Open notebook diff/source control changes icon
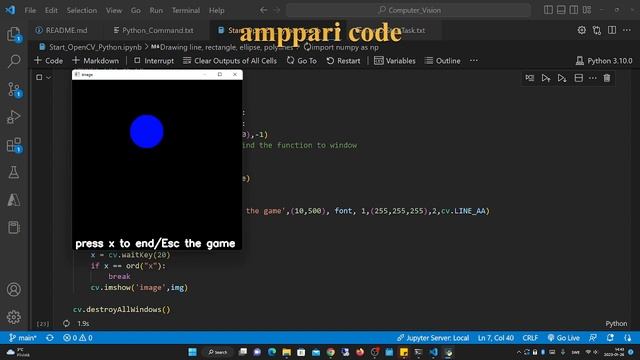The image size is (640, 360). 597,30
